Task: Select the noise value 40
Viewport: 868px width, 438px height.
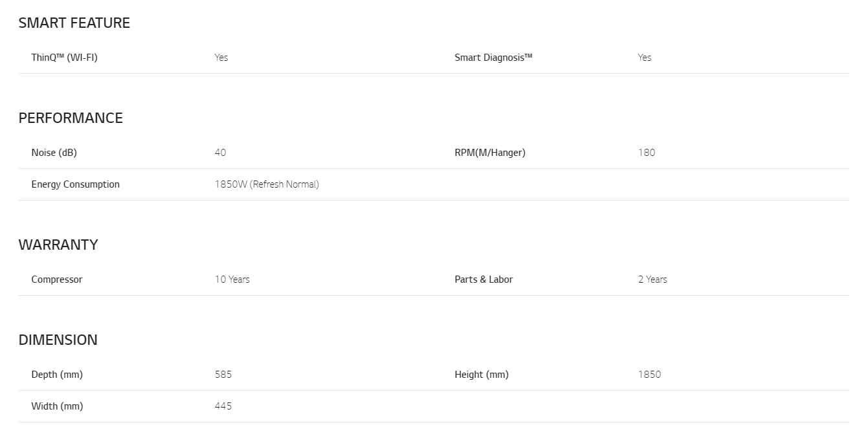Action: coord(221,153)
